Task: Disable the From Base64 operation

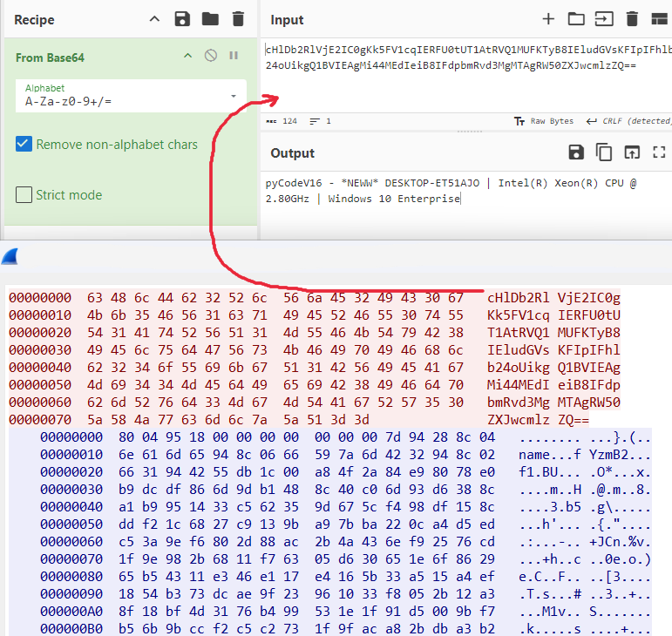Action: tap(210, 55)
